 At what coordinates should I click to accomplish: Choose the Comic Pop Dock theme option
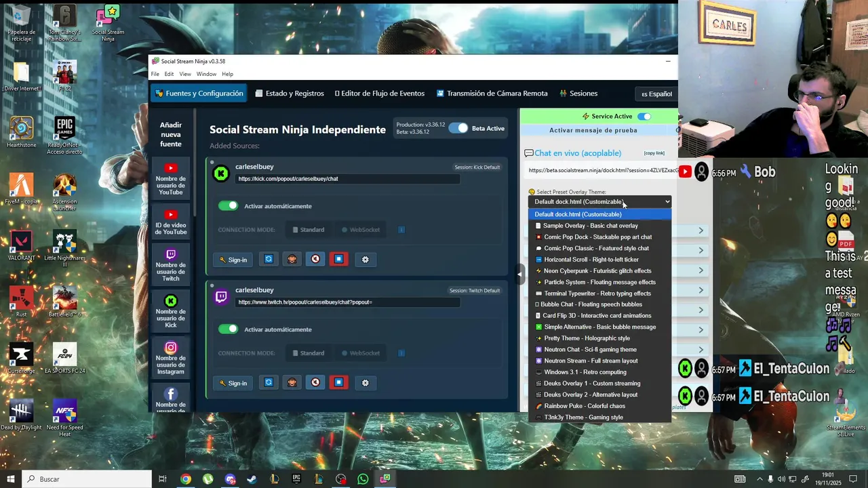click(600, 237)
